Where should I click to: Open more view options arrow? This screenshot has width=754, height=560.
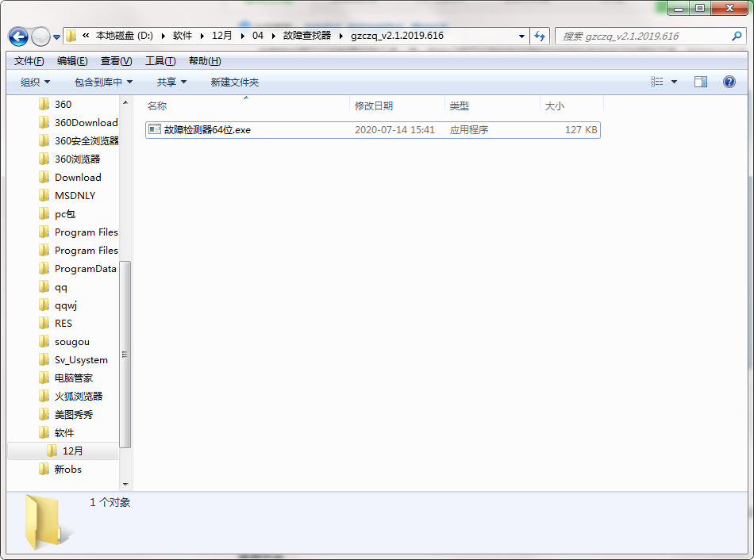(x=674, y=82)
